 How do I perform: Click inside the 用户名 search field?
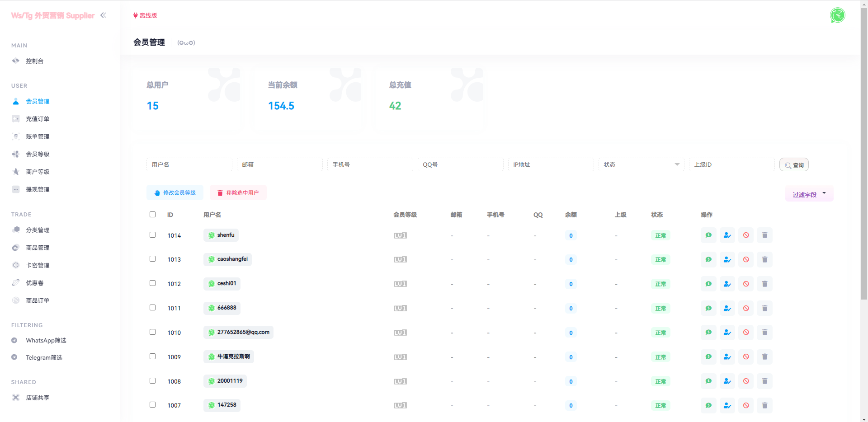click(x=189, y=164)
